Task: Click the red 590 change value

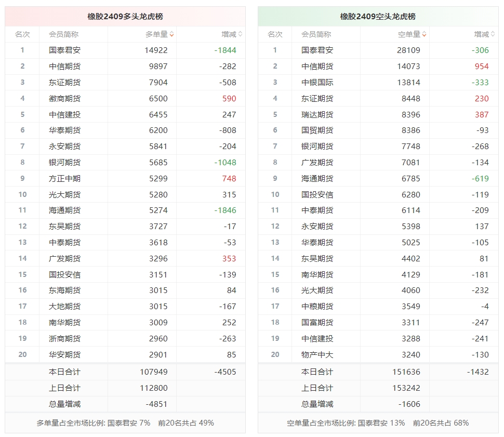Action: 229,98
